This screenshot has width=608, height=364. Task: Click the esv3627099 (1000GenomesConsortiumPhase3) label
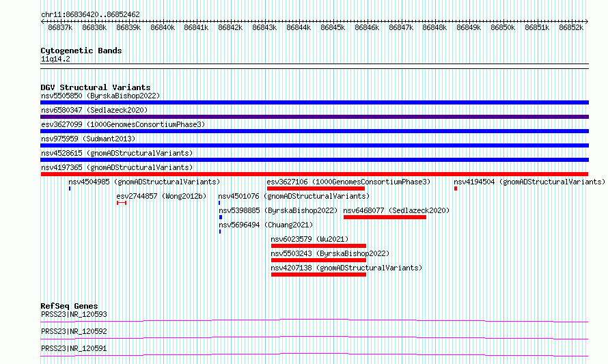[123, 124]
